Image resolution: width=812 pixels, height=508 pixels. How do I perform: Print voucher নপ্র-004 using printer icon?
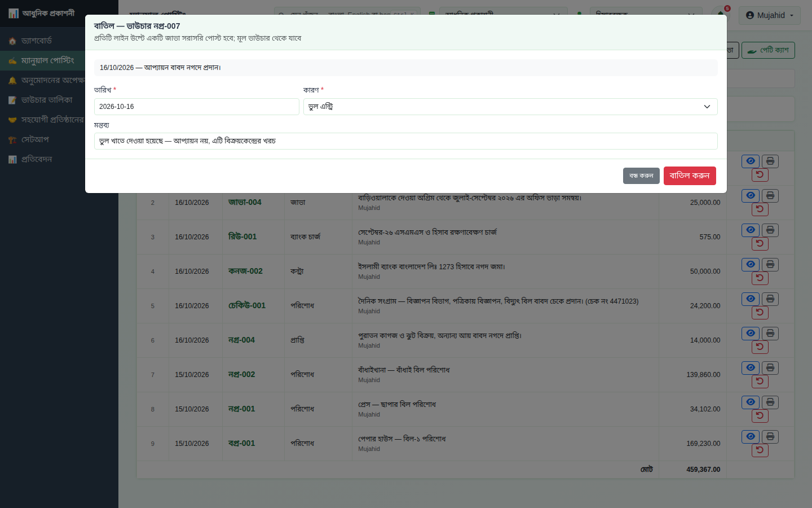coord(770,333)
